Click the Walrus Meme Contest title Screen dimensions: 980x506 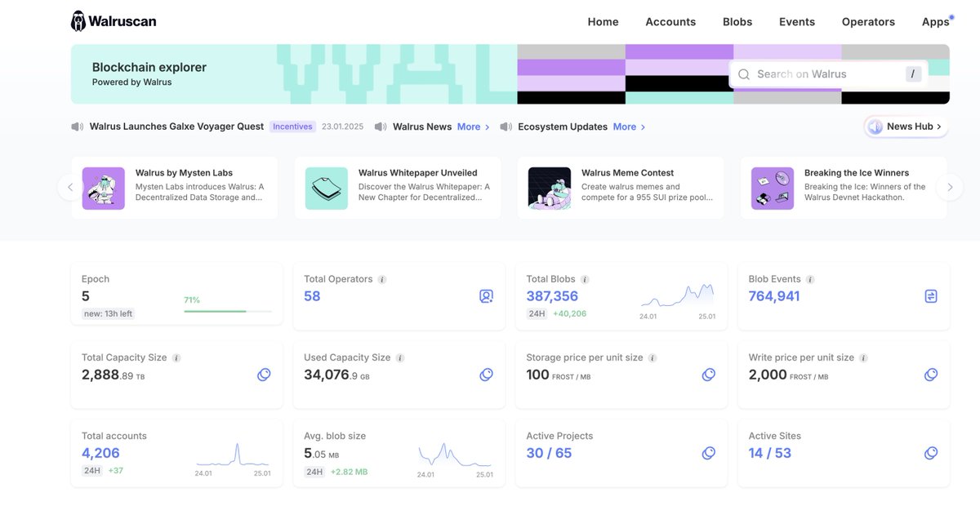point(627,173)
